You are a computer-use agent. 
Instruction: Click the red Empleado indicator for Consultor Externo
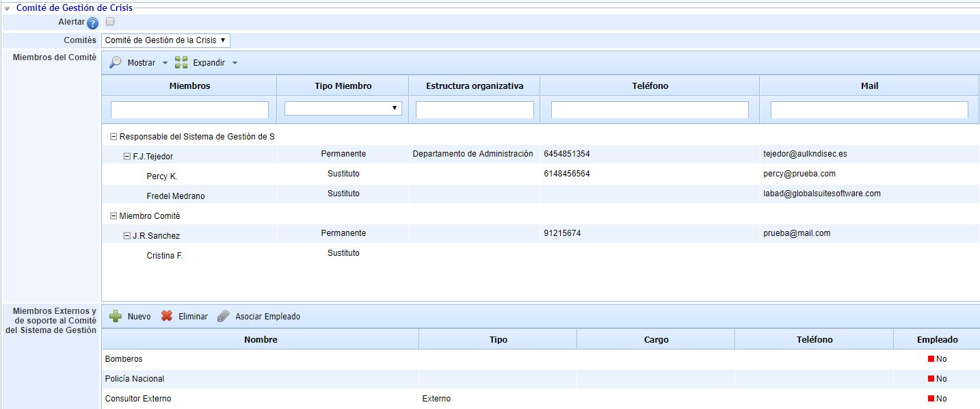click(931, 399)
